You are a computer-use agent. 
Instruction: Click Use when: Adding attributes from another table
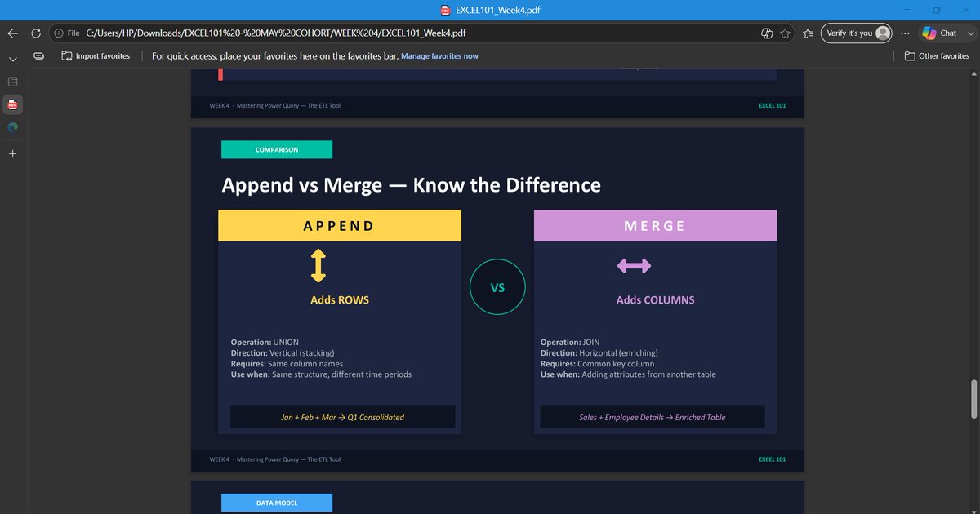click(x=628, y=374)
